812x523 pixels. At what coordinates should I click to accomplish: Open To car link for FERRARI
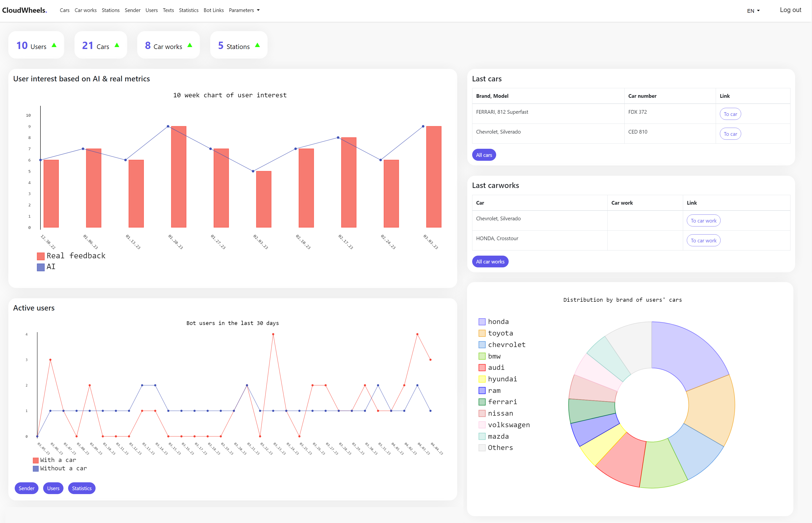coord(730,114)
